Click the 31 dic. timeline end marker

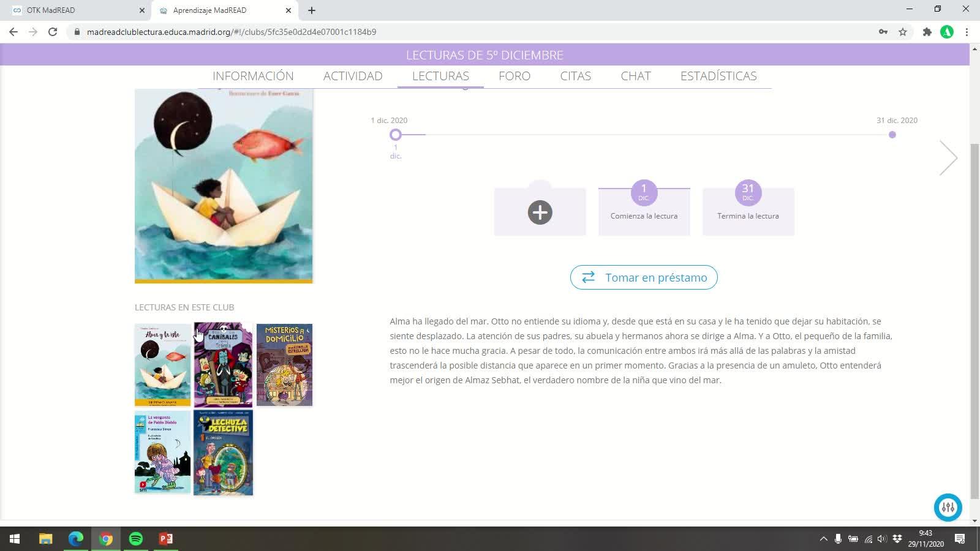point(892,135)
